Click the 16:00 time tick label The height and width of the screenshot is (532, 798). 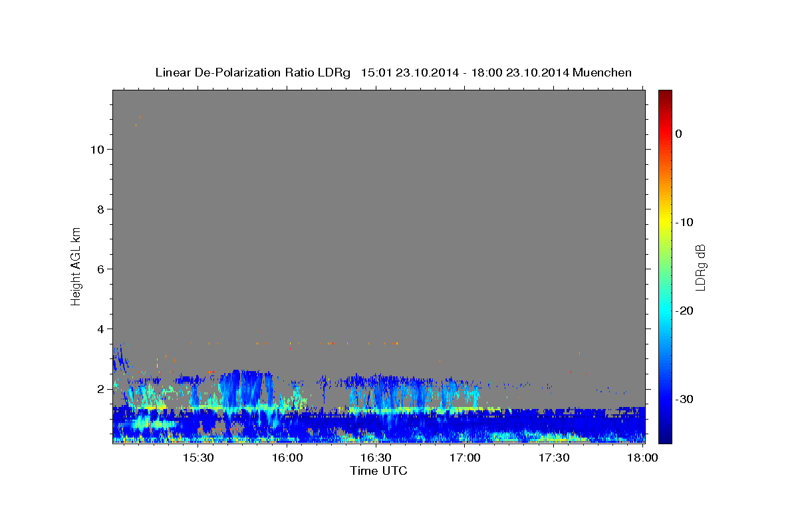click(287, 458)
